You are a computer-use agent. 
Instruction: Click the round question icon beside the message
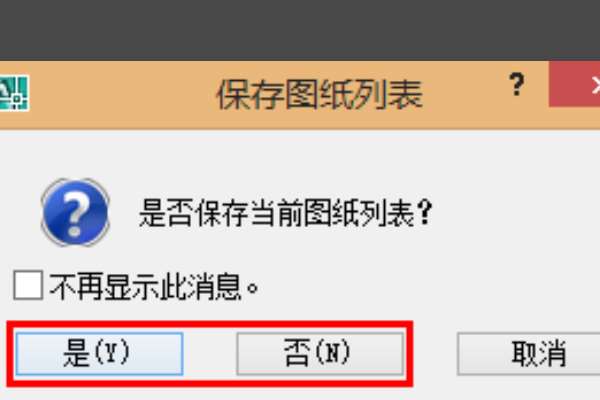(75, 212)
